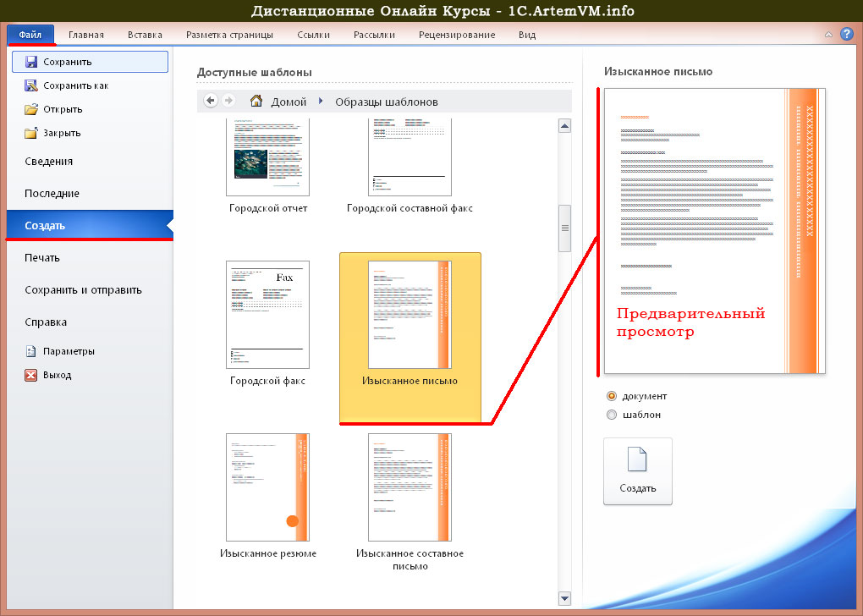This screenshot has width=863, height=616.
Task: Click the Закрыть label
Action: tap(62, 133)
